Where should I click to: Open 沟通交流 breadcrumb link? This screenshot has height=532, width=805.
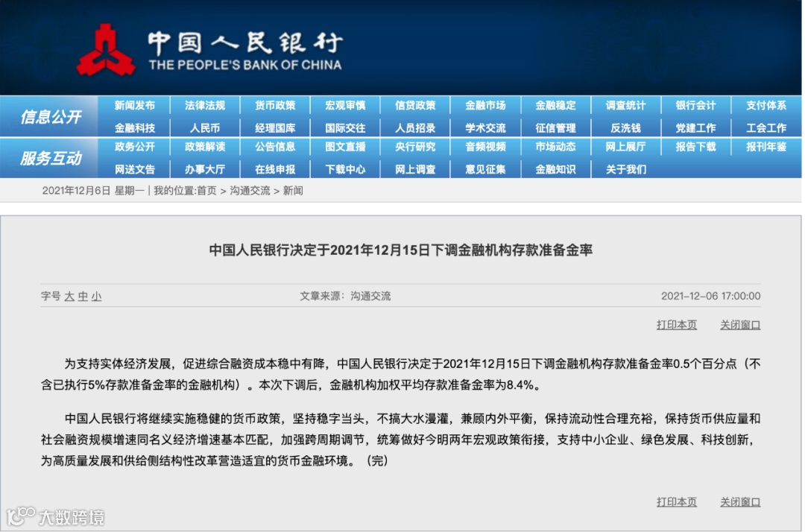250,191
